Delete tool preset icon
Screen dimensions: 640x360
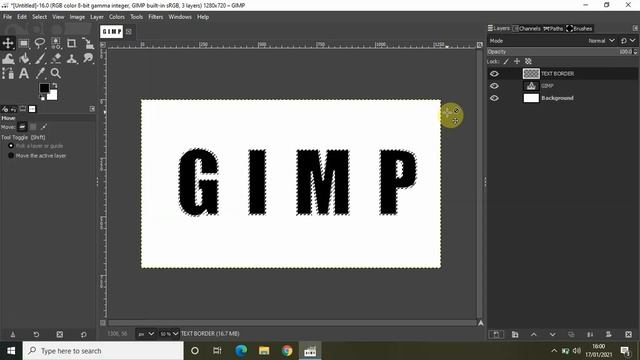point(60,334)
